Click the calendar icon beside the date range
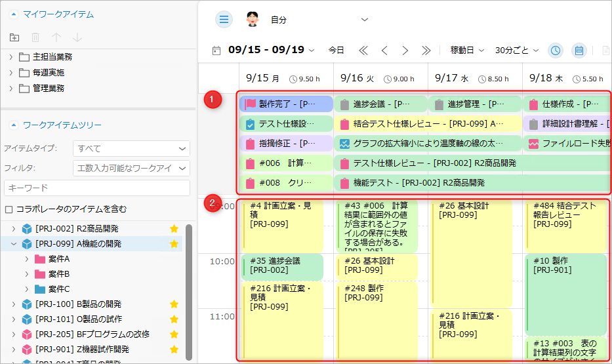Image resolution: width=612 pixels, height=364 pixels. 216,51
